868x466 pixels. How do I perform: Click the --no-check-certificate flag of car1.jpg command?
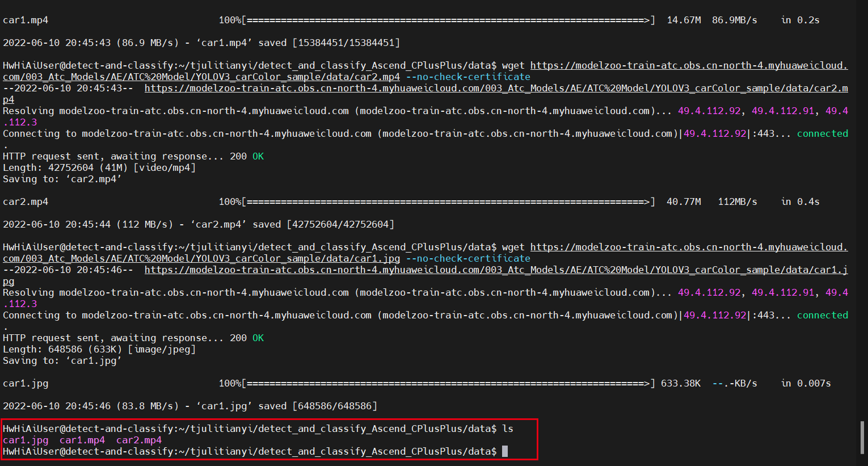click(468, 258)
